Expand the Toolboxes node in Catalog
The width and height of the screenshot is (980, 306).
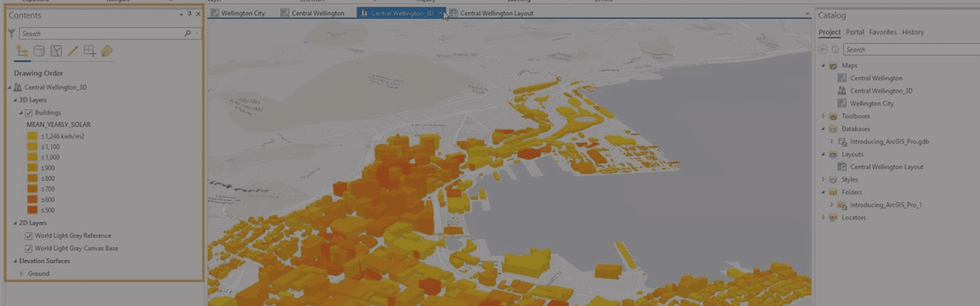pyautogui.click(x=823, y=116)
